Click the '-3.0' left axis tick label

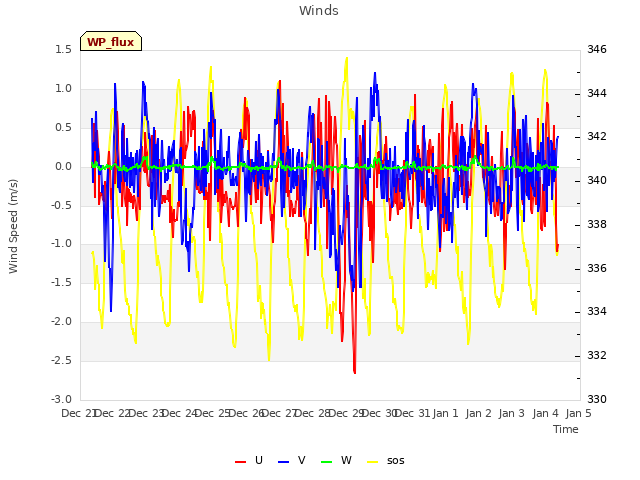coord(62,399)
